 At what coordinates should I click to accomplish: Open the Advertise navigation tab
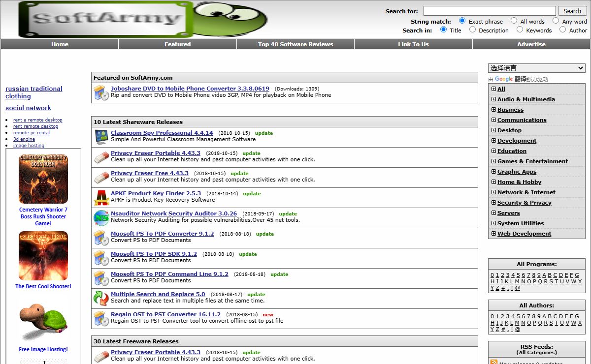[531, 44]
